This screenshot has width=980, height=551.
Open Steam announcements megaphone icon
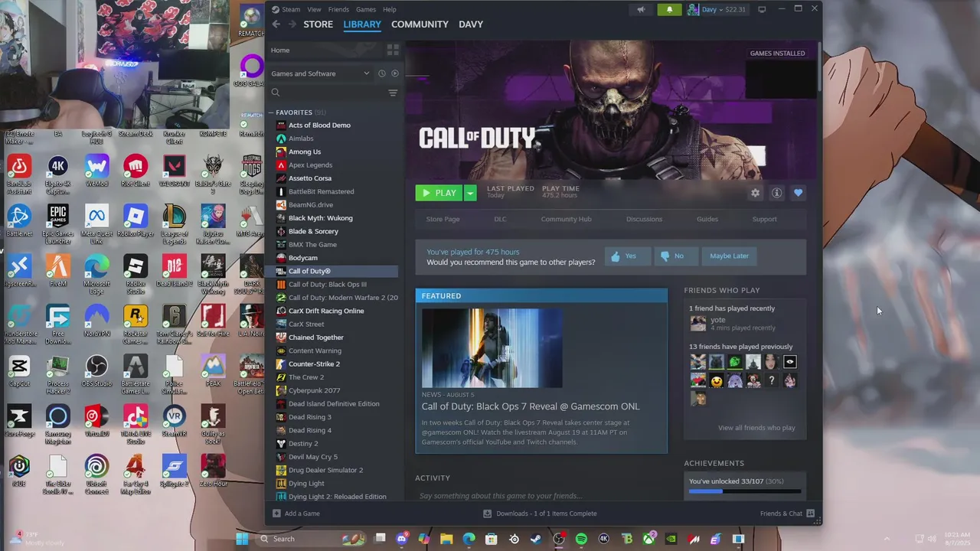point(641,9)
